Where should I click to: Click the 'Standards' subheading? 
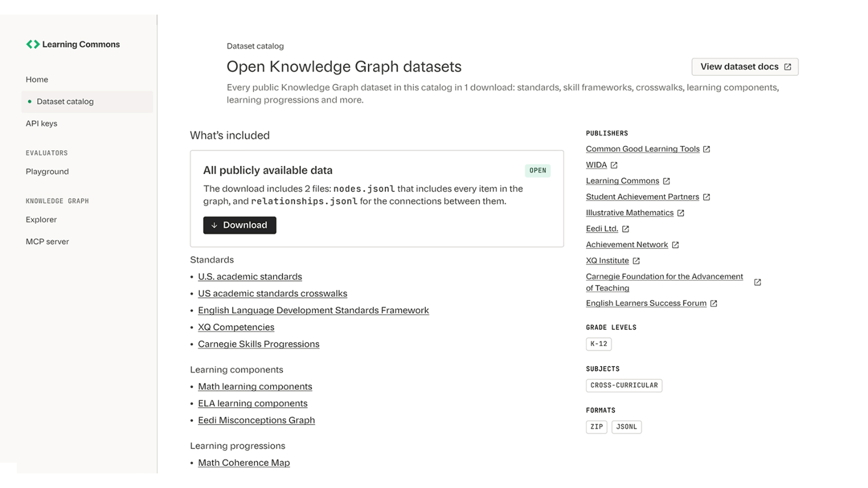click(x=212, y=260)
